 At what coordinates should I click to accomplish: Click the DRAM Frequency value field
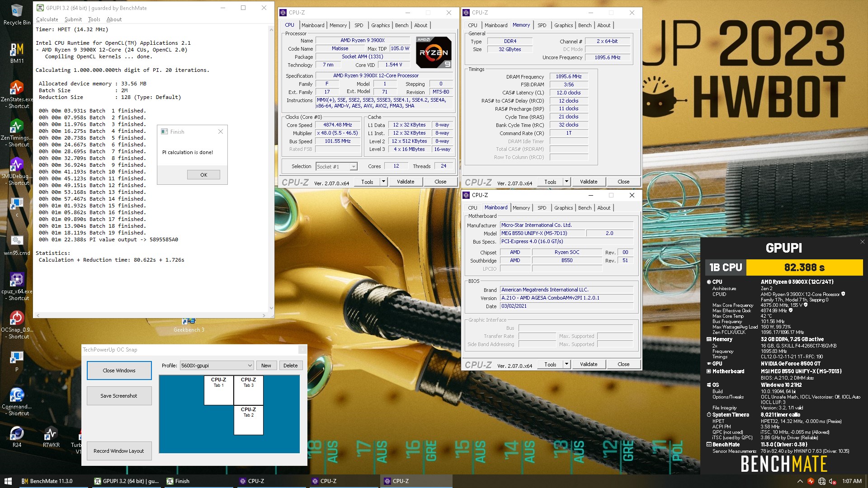pyautogui.click(x=569, y=77)
